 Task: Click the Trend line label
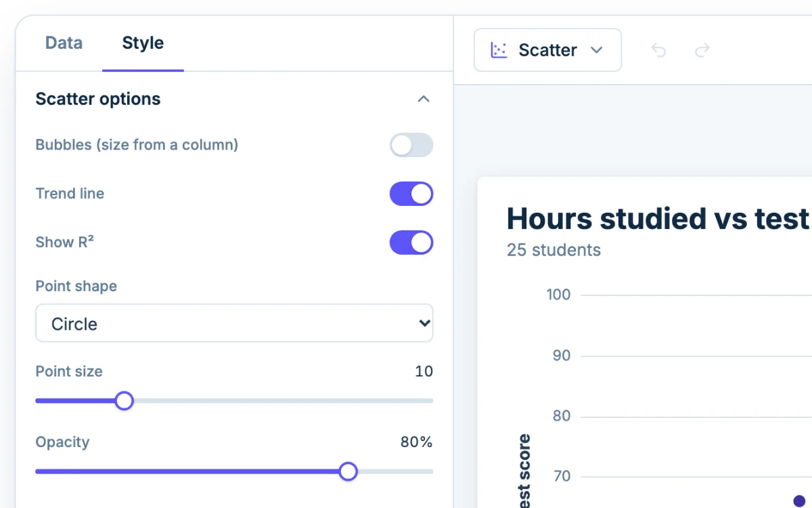click(x=70, y=194)
